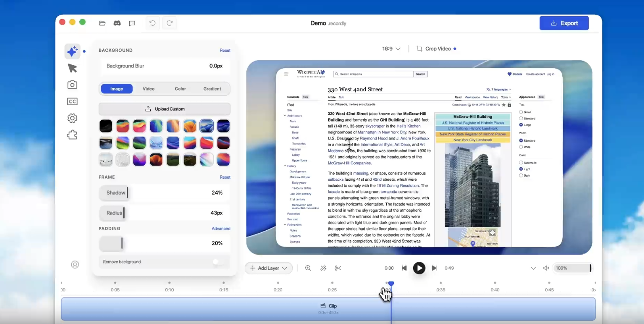Image resolution: width=644 pixels, height=324 pixels.
Task: Switch to the Gradient background tab
Action: (x=212, y=89)
